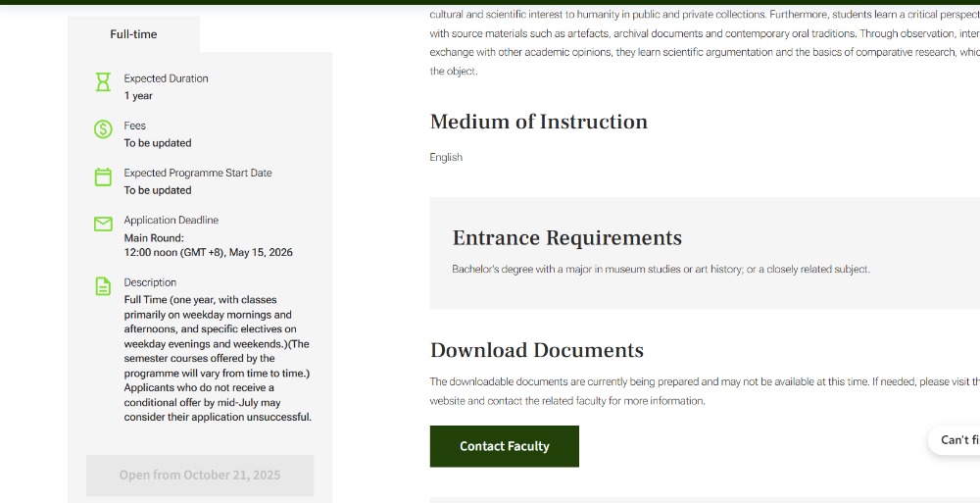Open the floating Can't find button at right edge
Viewport: 980px width, 503px height.
pos(955,440)
